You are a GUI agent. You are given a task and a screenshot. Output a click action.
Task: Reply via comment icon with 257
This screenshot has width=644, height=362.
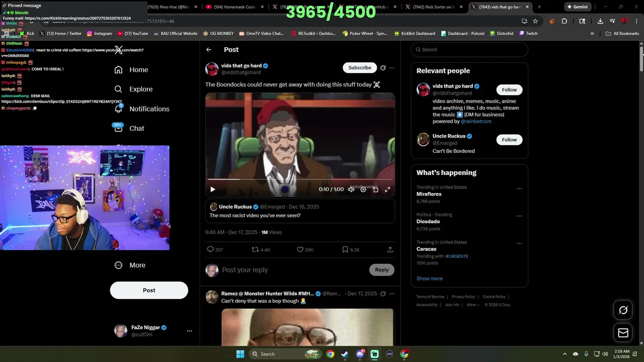[215, 249]
